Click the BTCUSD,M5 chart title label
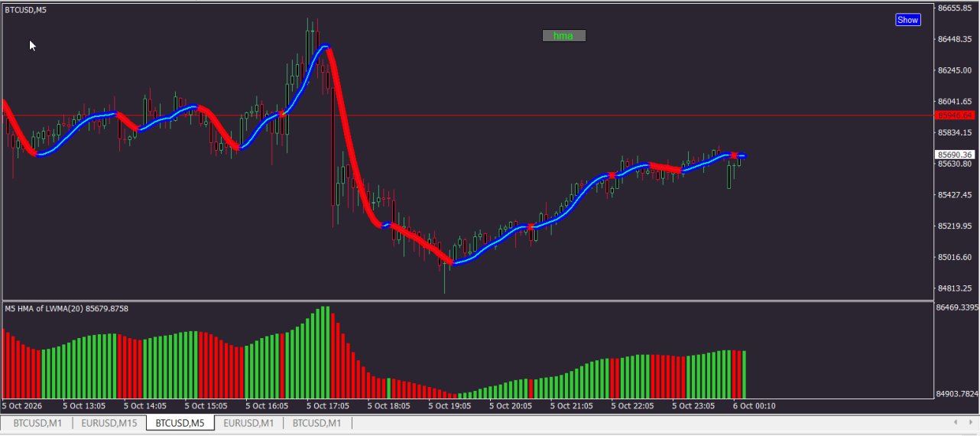Screen dimensions: 980x436 24,10
